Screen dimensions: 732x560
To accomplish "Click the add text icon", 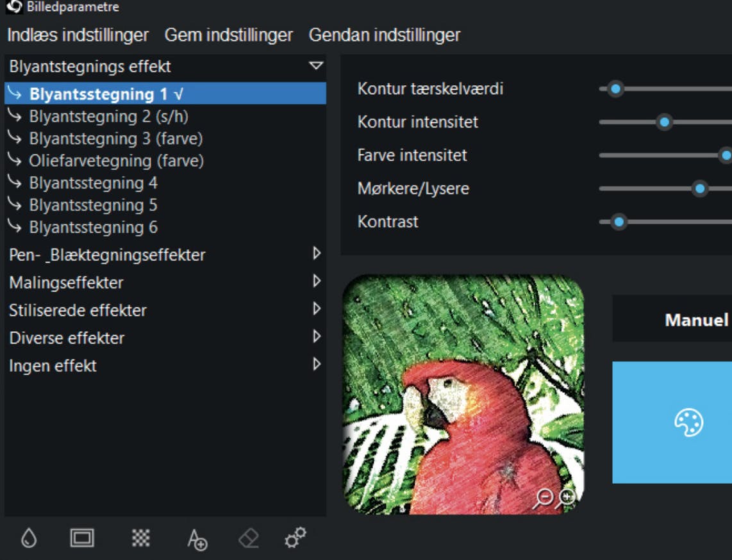I will coord(197,539).
